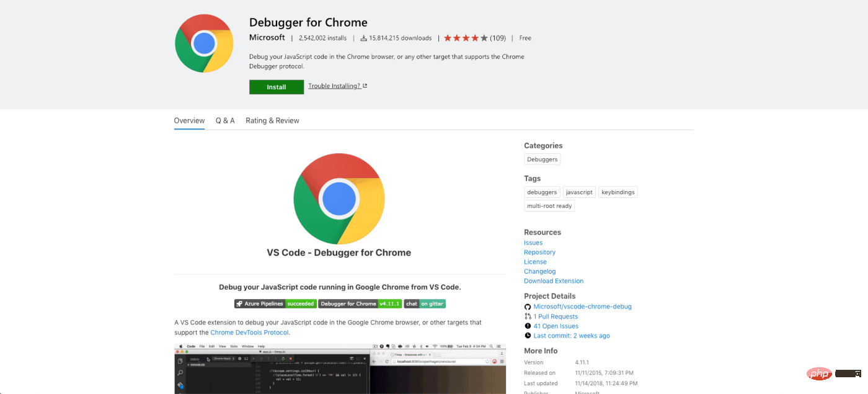Open the Changelog link
Image resolution: width=868 pixels, height=394 pixels.
point(540,271)
